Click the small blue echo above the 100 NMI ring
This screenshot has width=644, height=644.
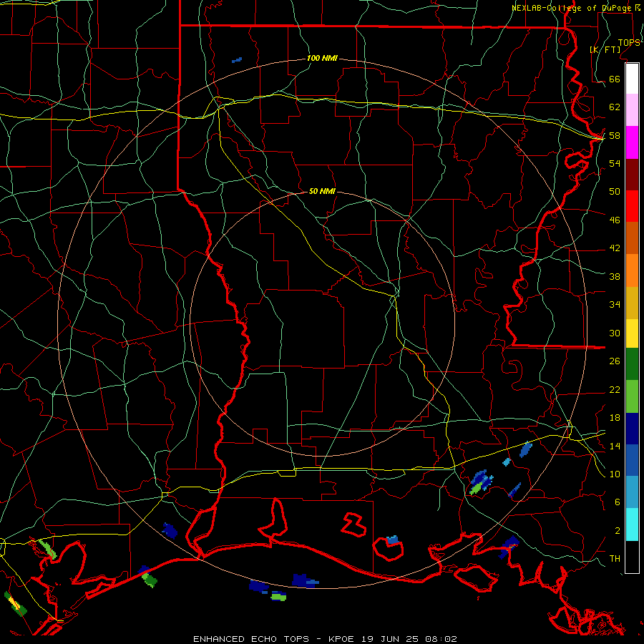coord(237,60)
